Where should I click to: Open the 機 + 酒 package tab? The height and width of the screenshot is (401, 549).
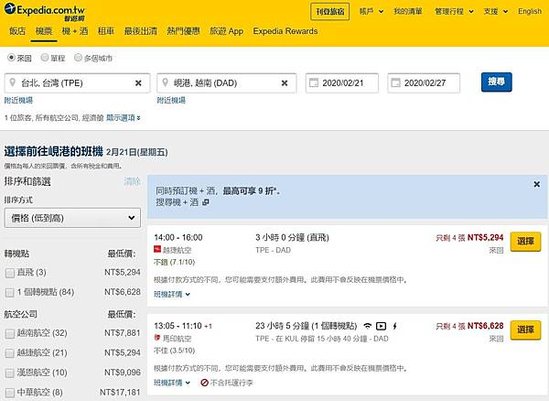75,31
